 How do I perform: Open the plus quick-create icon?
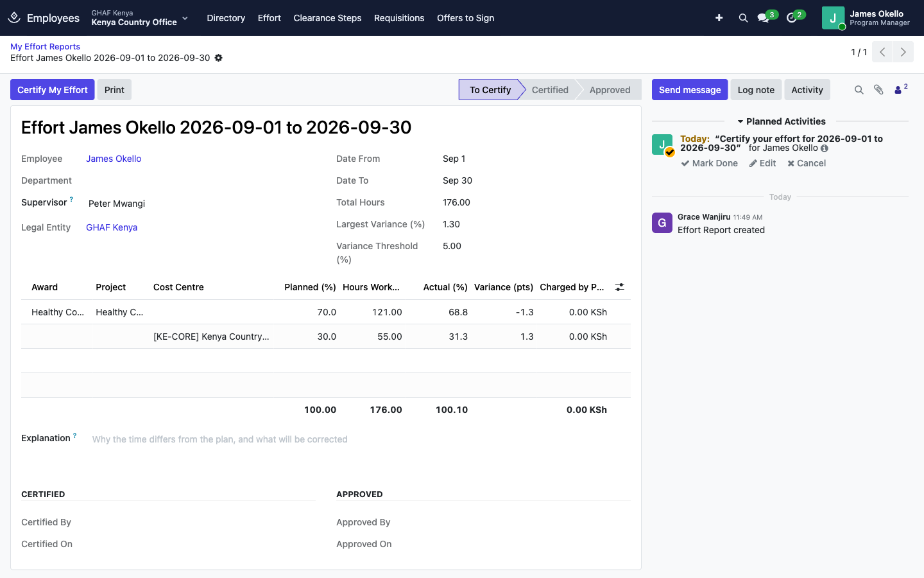tap(719, 18)
